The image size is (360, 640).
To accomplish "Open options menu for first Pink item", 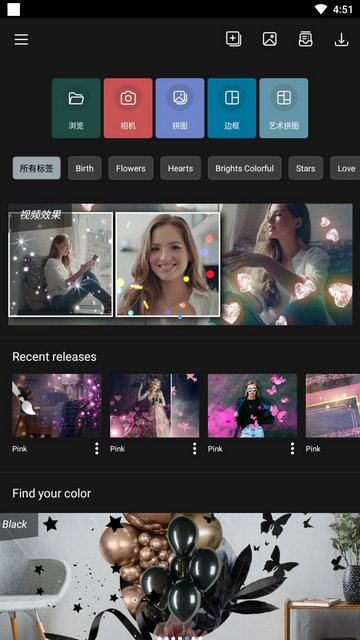I will (x=97, y=449).
